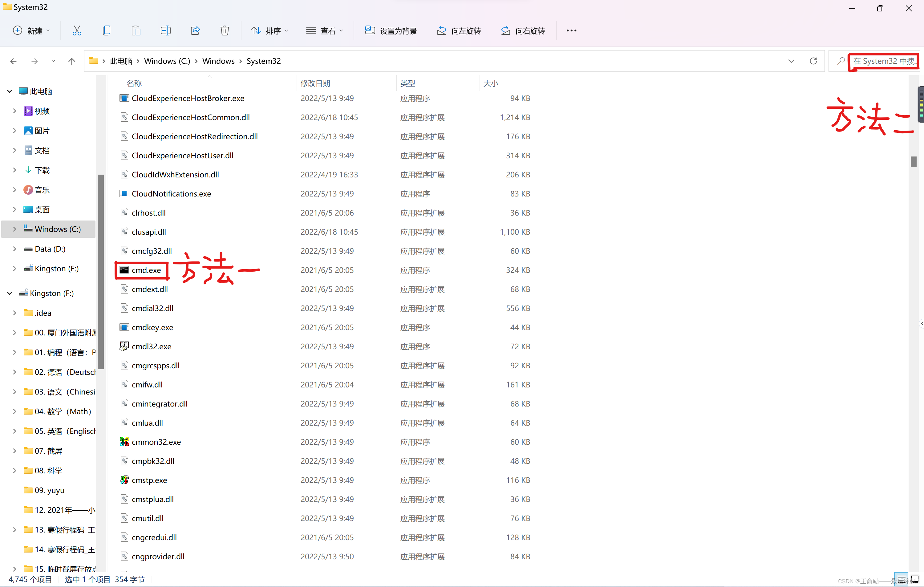Click the Delete trash can icon
This screenshot has width=924, height=587.
pyautogui.click(x=225, y=31)
